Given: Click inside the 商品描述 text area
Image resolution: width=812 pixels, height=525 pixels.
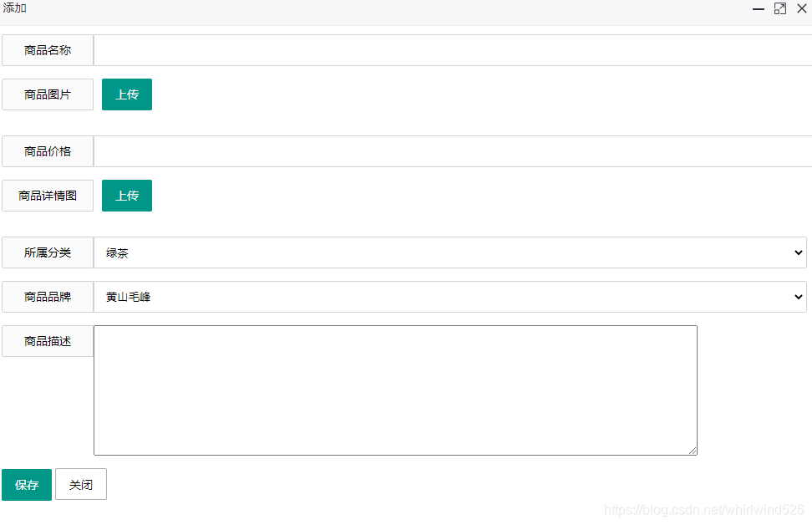Looking at the screenshot, I should point(395,390).
